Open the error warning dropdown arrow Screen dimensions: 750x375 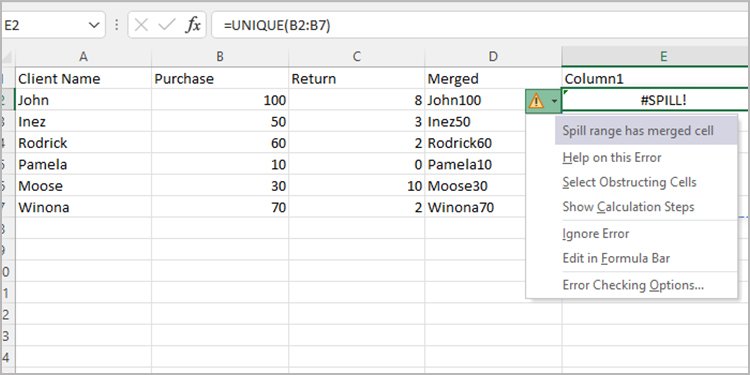click(x=554, y=101)
